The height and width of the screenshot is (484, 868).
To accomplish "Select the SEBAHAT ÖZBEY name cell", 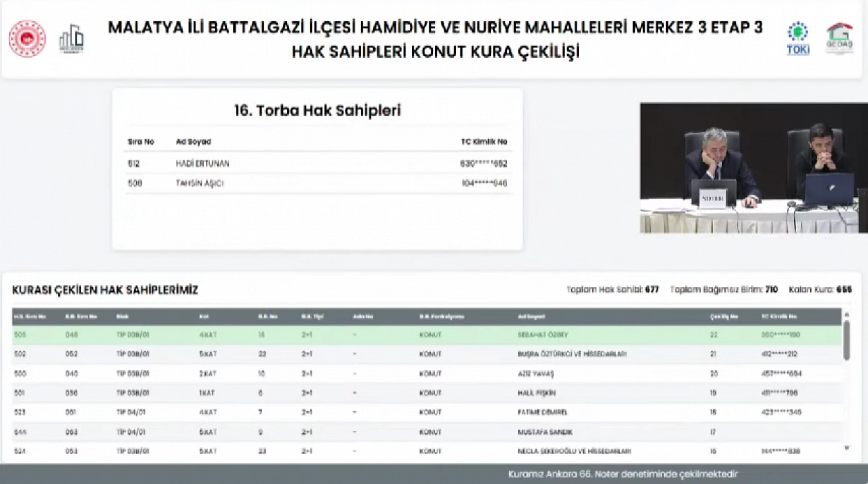I will 542,335.
